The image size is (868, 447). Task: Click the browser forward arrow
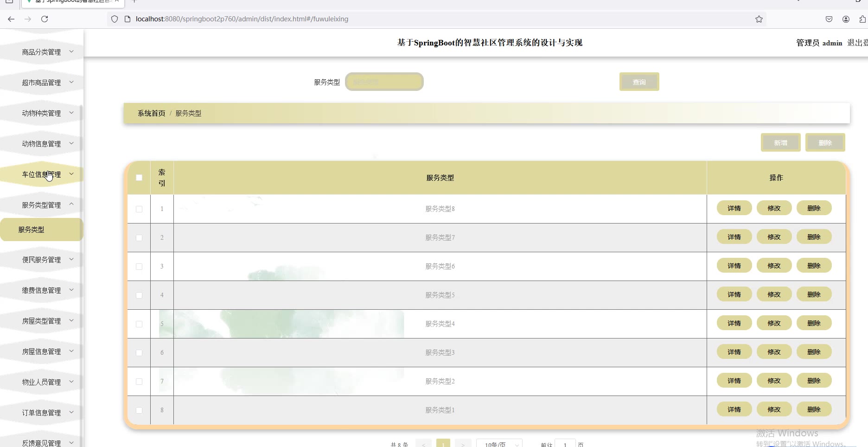(x=28, y=19)
